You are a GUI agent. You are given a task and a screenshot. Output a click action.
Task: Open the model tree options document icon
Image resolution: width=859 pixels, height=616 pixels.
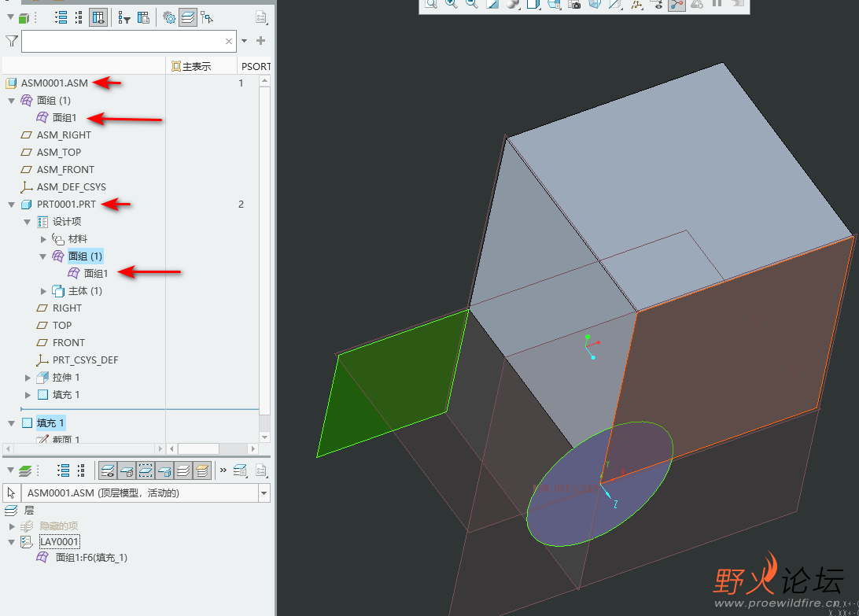click(x=261, y=18)
